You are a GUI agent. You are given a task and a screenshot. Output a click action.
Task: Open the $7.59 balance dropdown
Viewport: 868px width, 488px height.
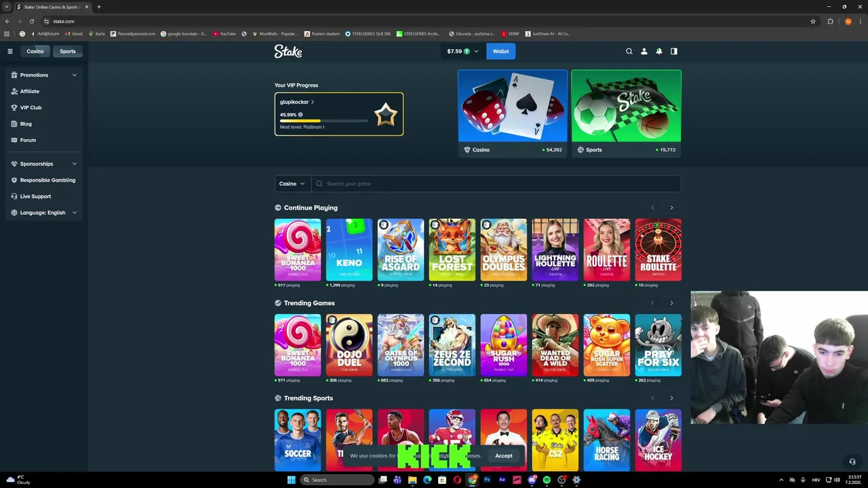pyautogui.click(x=462, y=52)
